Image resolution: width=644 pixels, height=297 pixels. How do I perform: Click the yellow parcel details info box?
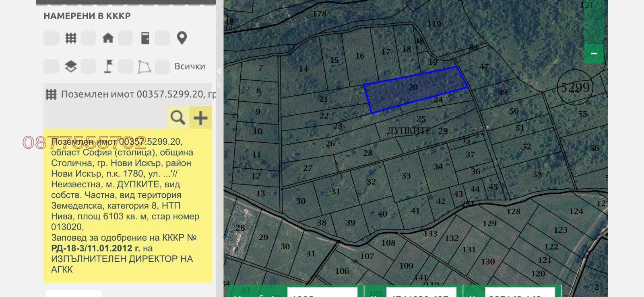(128, 205)
